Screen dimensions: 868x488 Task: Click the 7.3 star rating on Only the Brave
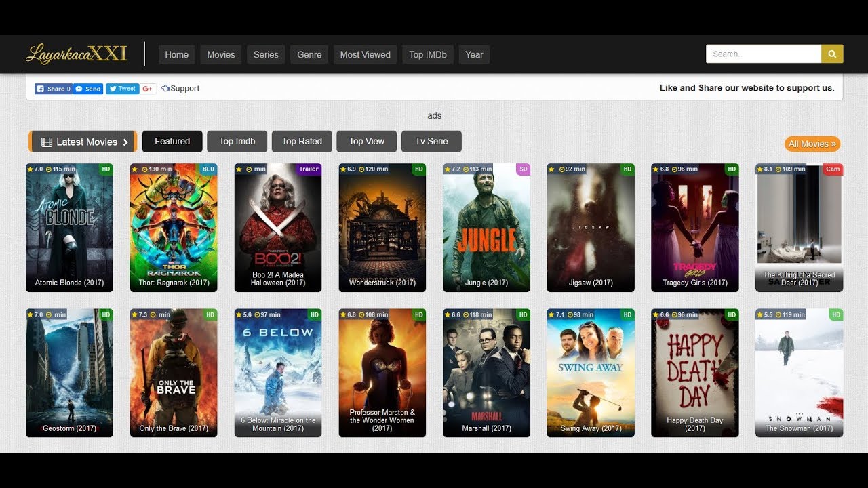coord(138,314)
